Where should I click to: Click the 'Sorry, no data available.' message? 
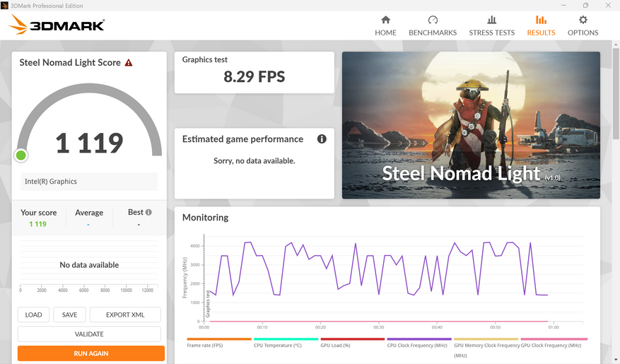coord(255,161)
